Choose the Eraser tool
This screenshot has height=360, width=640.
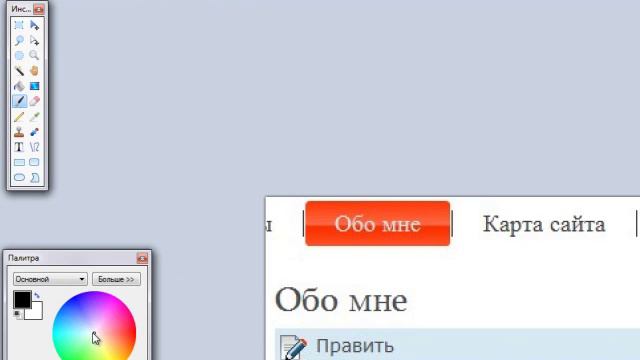(x=35, y=101)
